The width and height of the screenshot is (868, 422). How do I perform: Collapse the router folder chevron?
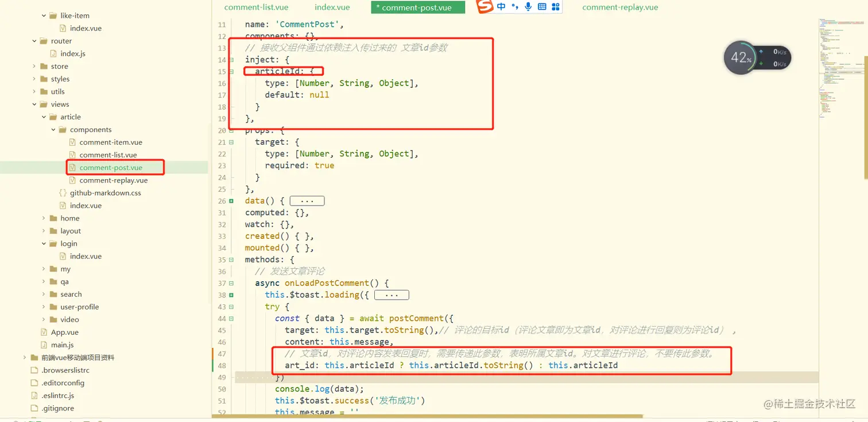[x=34, y=41]
